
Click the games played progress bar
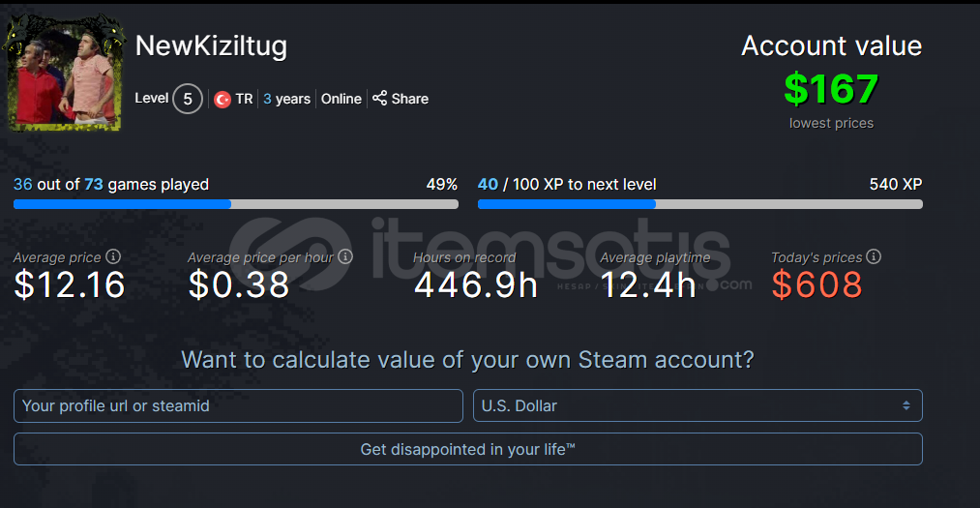(236, 204)
